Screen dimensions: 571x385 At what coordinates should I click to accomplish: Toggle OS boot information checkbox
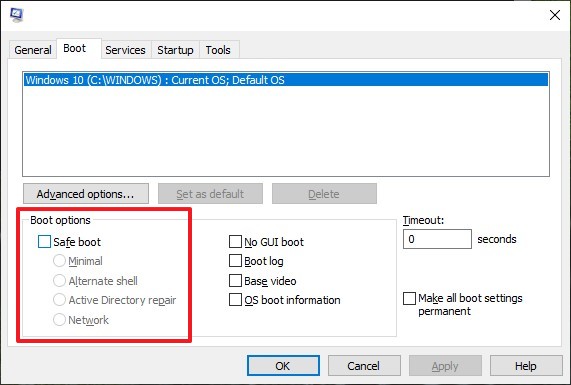click(235, 300)
